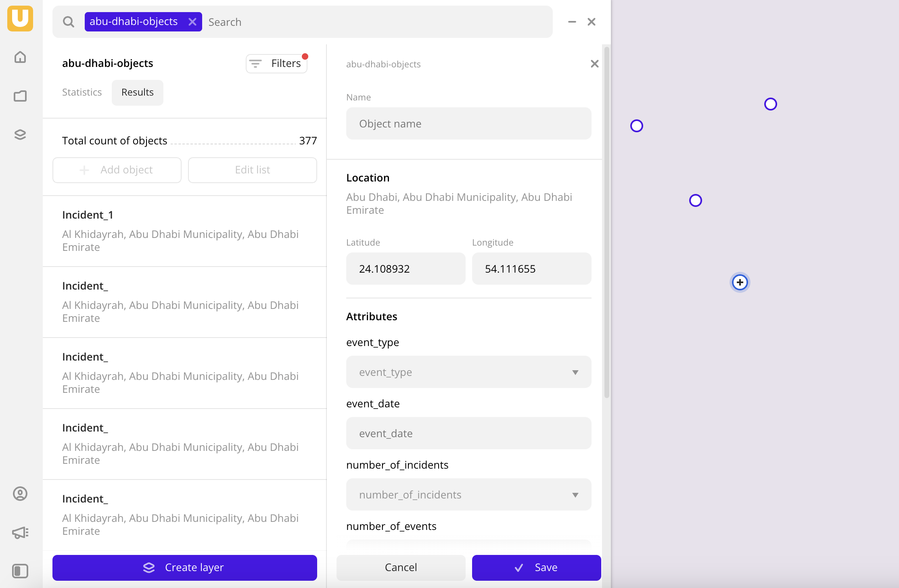Click the Location address text Abu Dhabi

point(459,204)
